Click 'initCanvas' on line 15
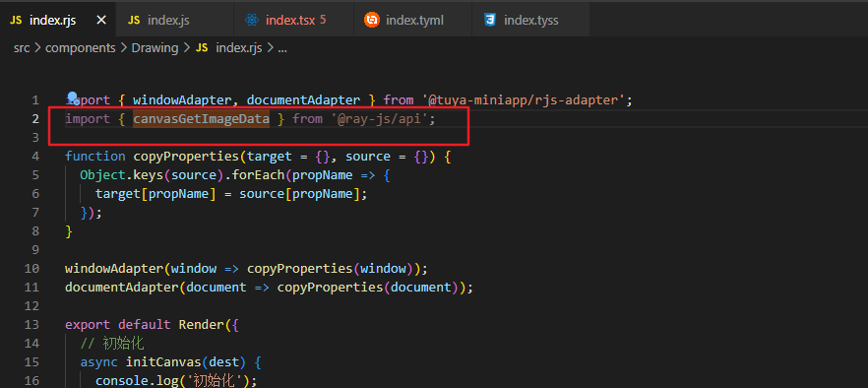 point(163,362)
